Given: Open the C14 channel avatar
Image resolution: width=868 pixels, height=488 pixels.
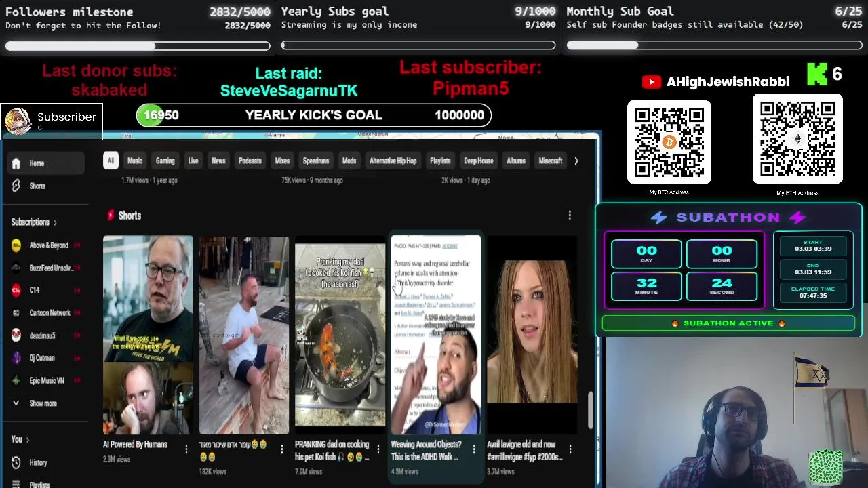Looking at the screenshot, I should click(x=16, y=290).
